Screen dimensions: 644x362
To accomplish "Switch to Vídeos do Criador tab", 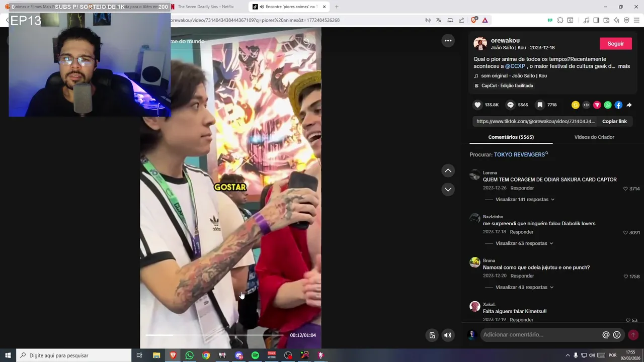I will click(594, 137).
